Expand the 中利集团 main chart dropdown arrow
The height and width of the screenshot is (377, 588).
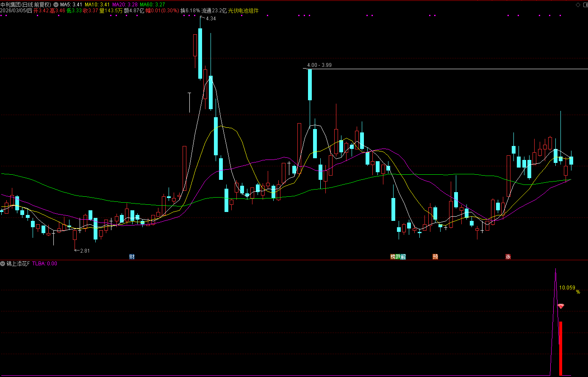(x=56, y=5)
